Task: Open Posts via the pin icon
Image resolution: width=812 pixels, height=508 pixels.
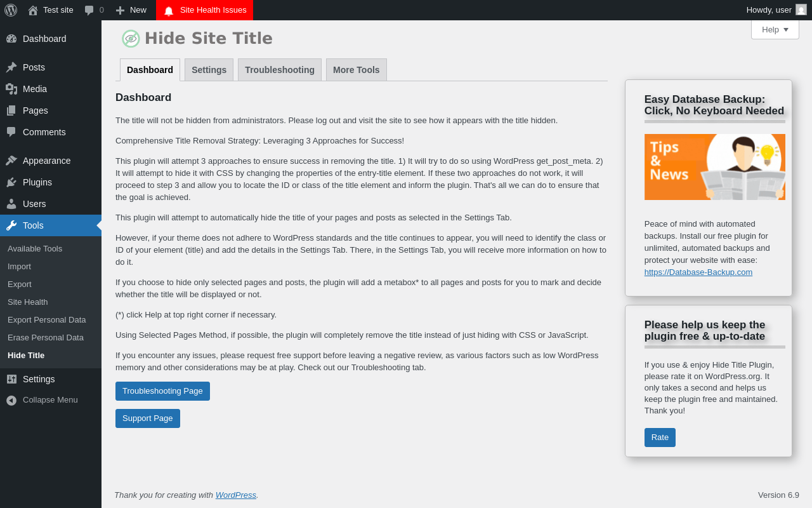Action: click(11, 67)
